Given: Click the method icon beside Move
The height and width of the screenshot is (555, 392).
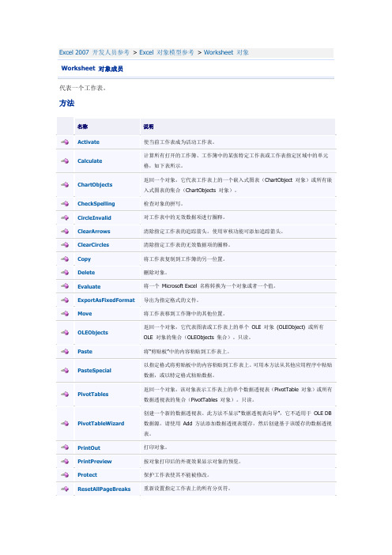Looking at the screenshot, I should (x=65, y=313).
